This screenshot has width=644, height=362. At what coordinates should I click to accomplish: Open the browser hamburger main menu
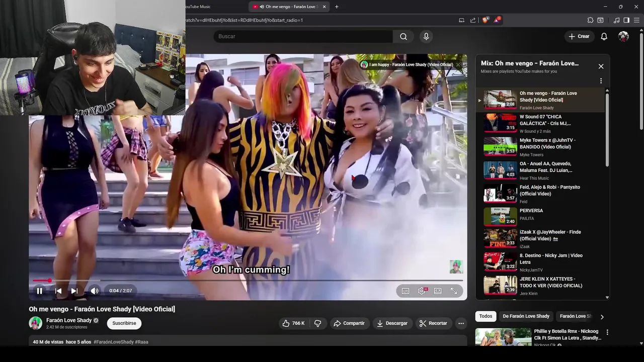pos(636,20)
